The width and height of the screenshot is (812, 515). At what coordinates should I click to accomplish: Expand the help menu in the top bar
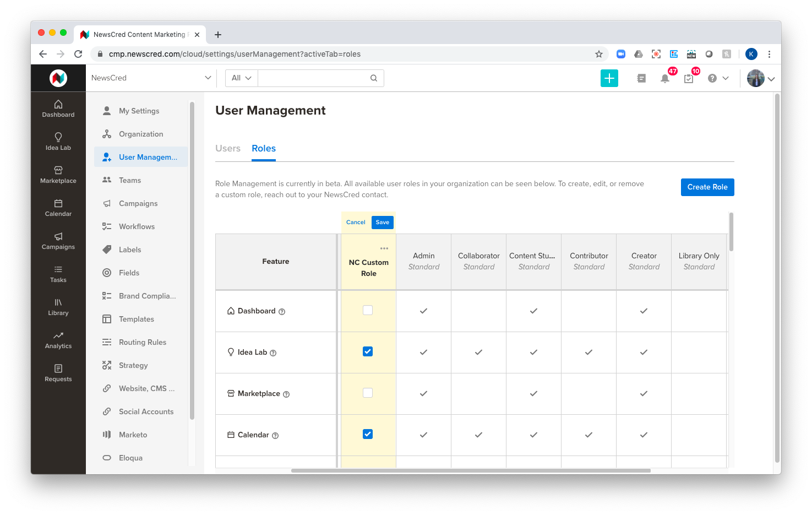[x=718, y=78]
